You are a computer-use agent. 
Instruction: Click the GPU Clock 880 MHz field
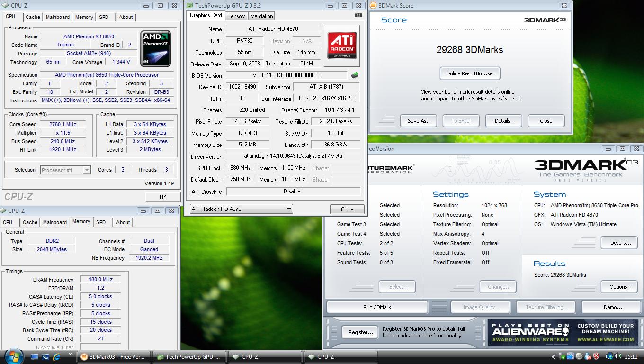coord(240,168)
